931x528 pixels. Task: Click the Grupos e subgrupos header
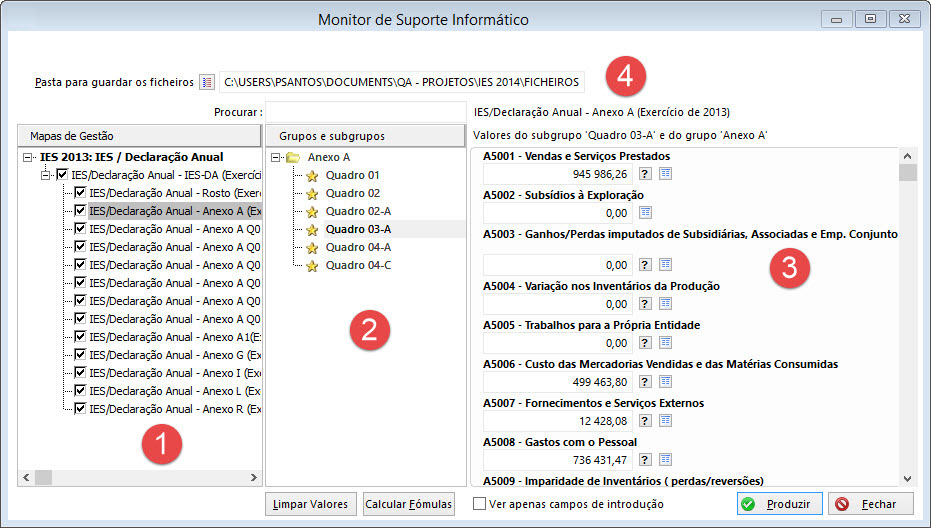(x=365, y=136)
